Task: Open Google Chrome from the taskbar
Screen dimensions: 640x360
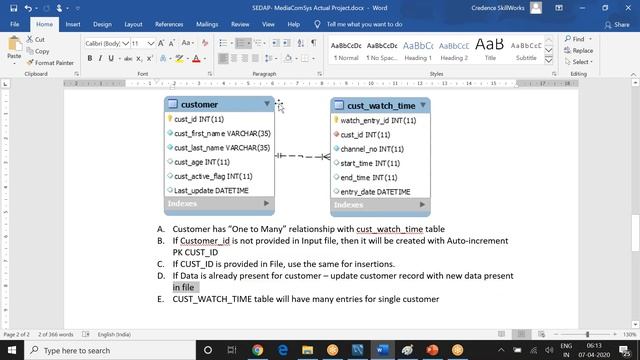Action: pos(258,350)
